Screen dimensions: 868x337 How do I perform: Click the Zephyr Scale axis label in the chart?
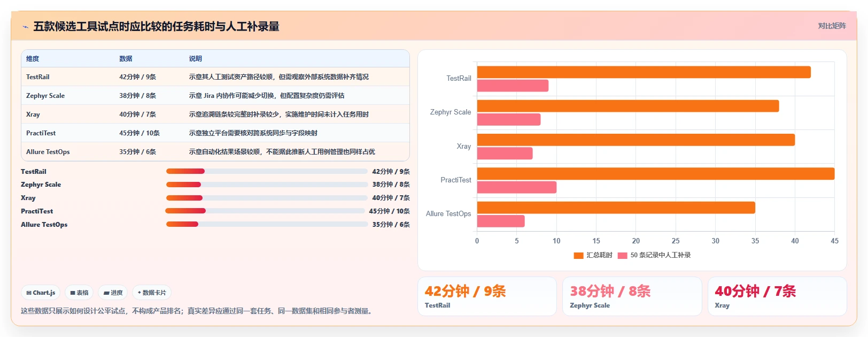click(451, 112)
